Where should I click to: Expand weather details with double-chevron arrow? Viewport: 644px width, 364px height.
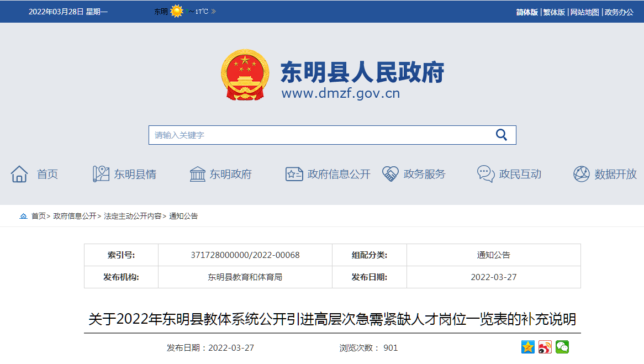[x=214, y=12]
